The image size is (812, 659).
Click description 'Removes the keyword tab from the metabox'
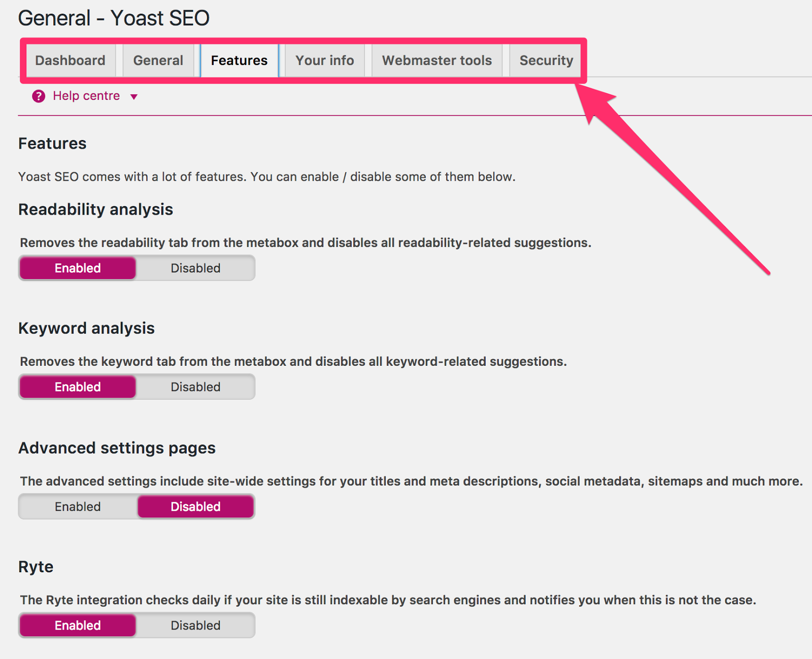click(153, 361)
